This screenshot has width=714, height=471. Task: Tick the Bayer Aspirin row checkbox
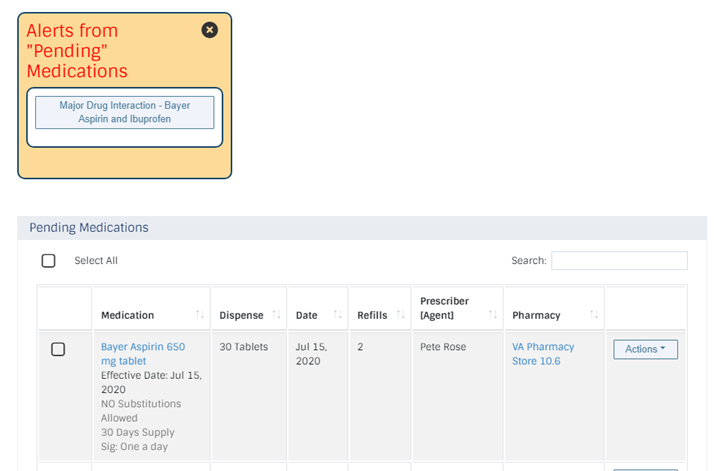(x=58, y=349)
